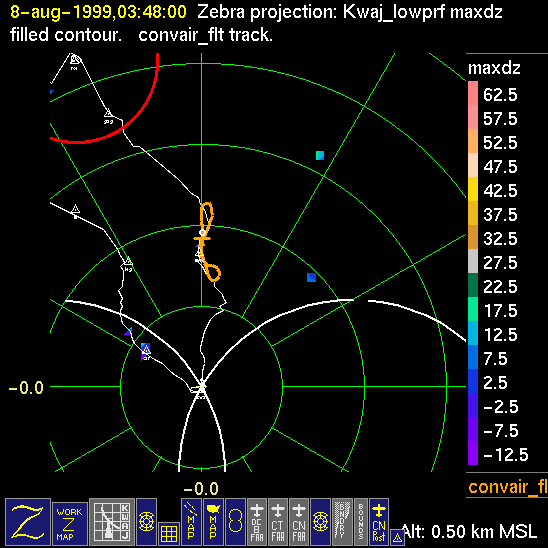Click the BNDRY boundary icon
The image size is (548, 548).
[342, 522]
